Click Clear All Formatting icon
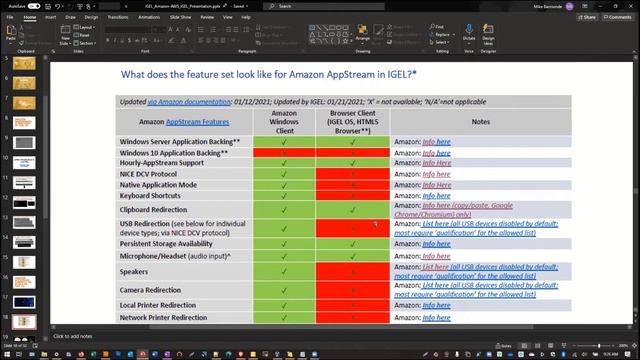 coord(188,30)
